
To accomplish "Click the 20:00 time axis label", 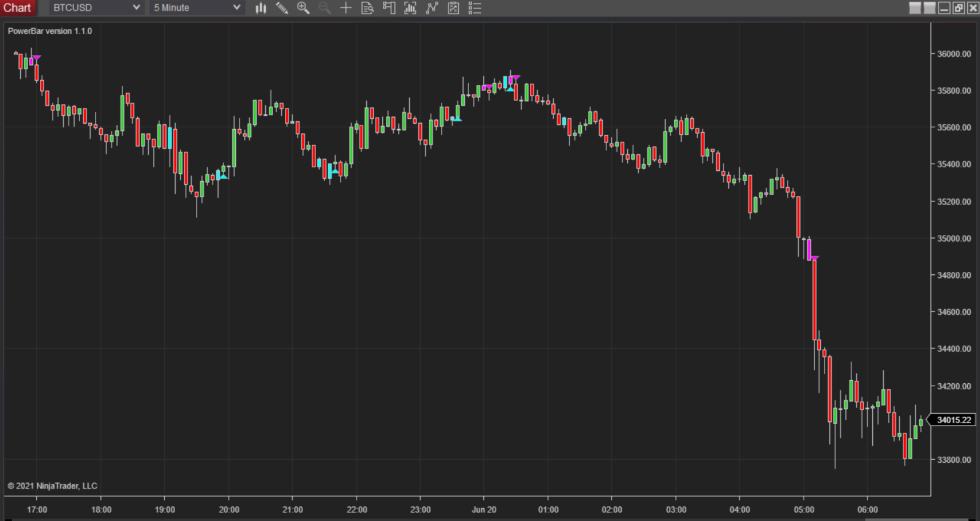I will point(229,509).
